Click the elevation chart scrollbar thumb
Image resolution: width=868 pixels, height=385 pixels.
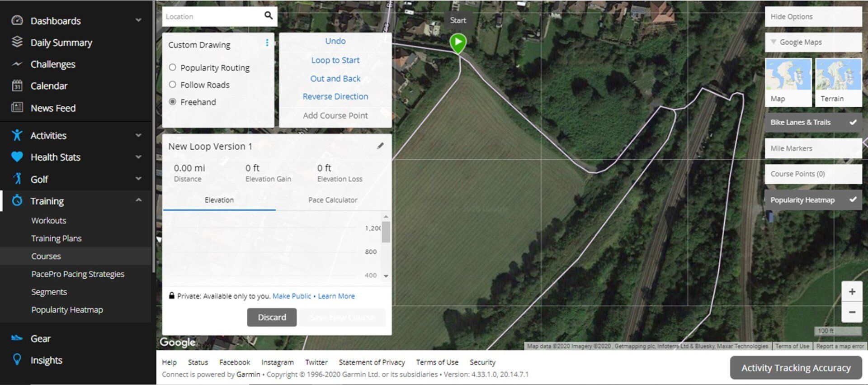[x=386, y=232]
